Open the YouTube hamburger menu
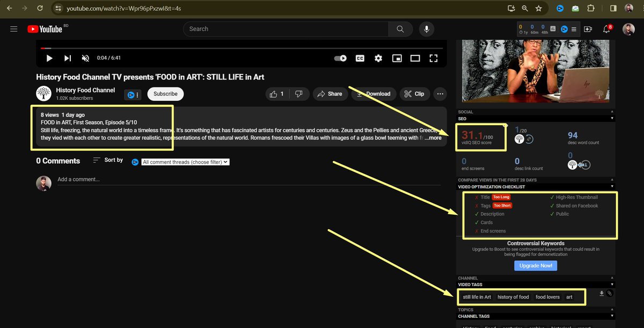Image resolution: width=644 pixels, height=328 pixels. (13, 29)
